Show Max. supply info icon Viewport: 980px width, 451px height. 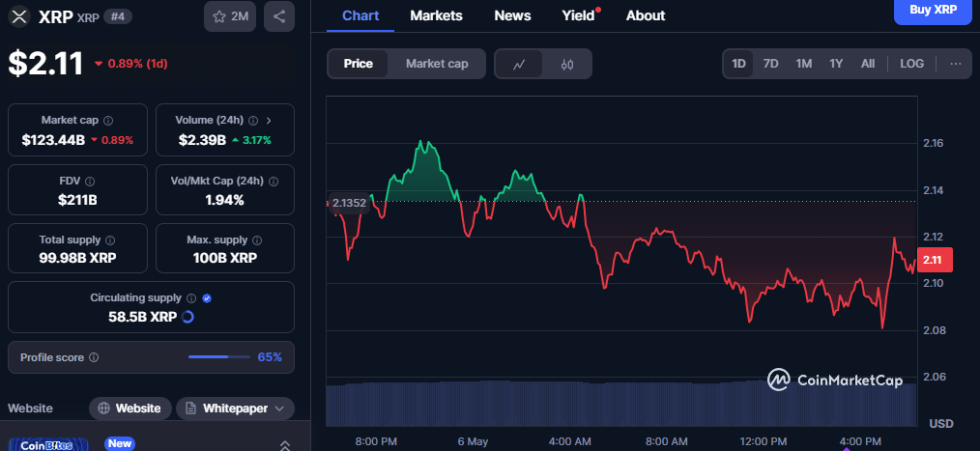point(257,240)
